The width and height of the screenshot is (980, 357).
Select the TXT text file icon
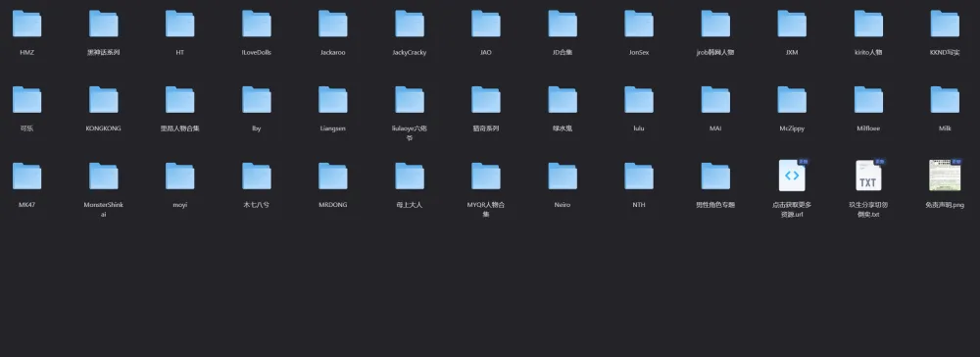click(x=868, y=175)
